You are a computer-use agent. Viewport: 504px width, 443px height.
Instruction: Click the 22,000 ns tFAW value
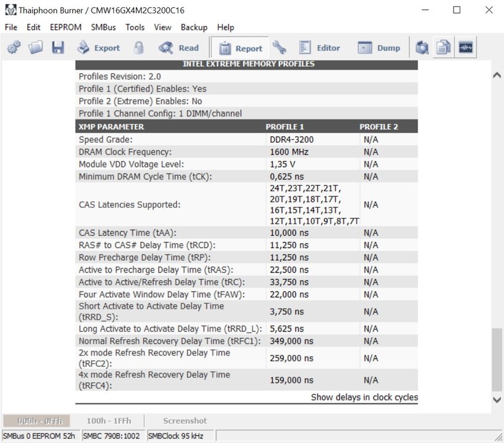coord(289,295)
